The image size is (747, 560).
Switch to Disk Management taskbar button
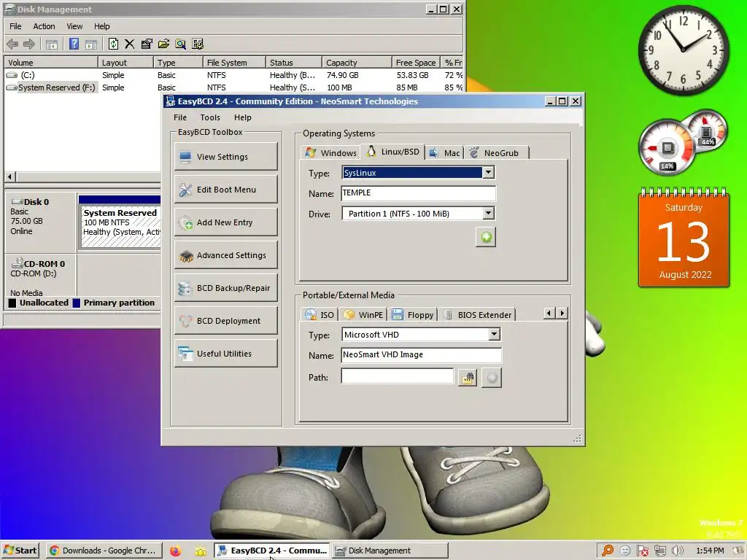click(390, 551)
